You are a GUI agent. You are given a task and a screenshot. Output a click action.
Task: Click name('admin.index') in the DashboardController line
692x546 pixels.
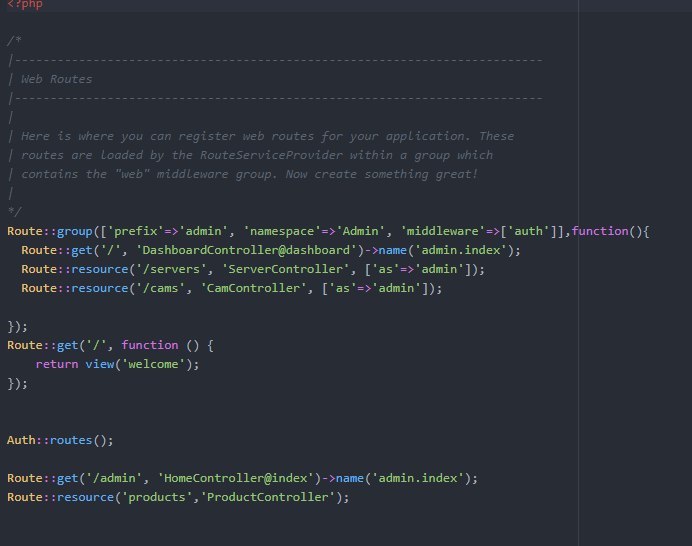(x=446, y=250)
